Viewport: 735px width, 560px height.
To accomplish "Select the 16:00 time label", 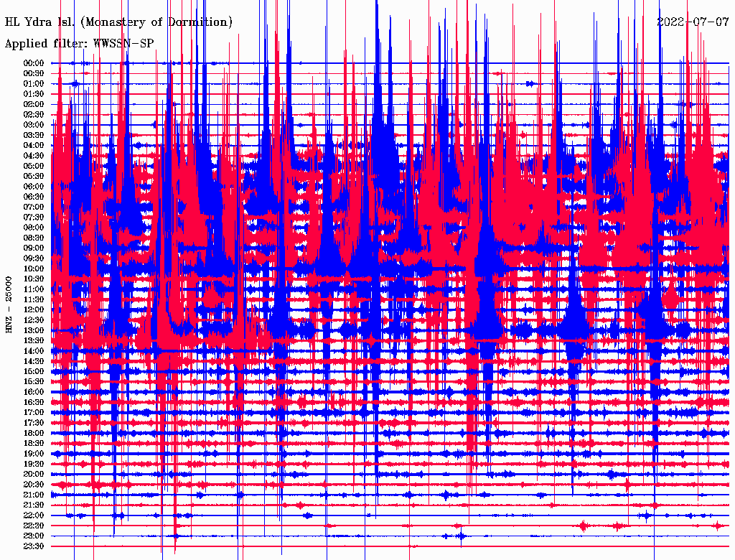I will [34, 392].
